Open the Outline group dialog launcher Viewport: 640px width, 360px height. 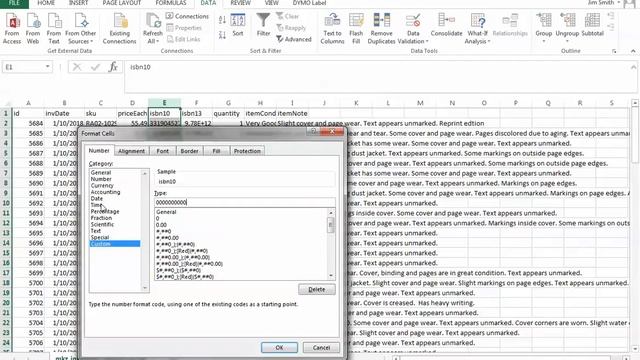[x=614, y=51]
